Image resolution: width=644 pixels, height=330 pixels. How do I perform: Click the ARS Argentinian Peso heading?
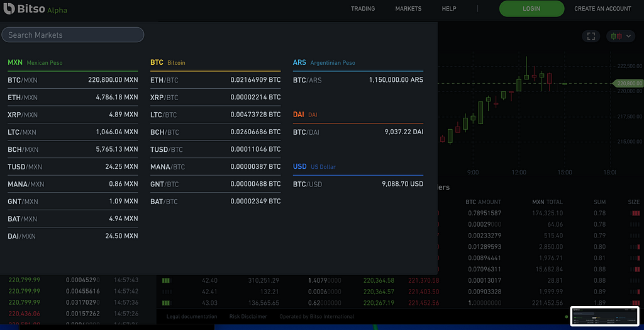coord(324,62)
